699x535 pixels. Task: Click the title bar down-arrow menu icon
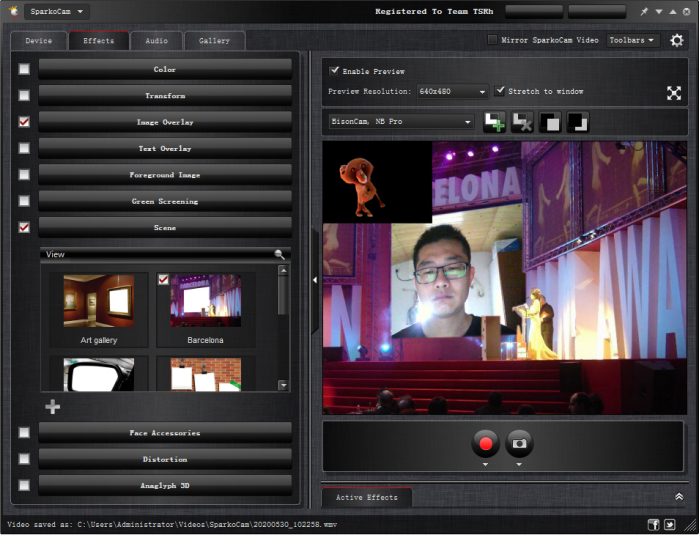[x=658, y=12]
